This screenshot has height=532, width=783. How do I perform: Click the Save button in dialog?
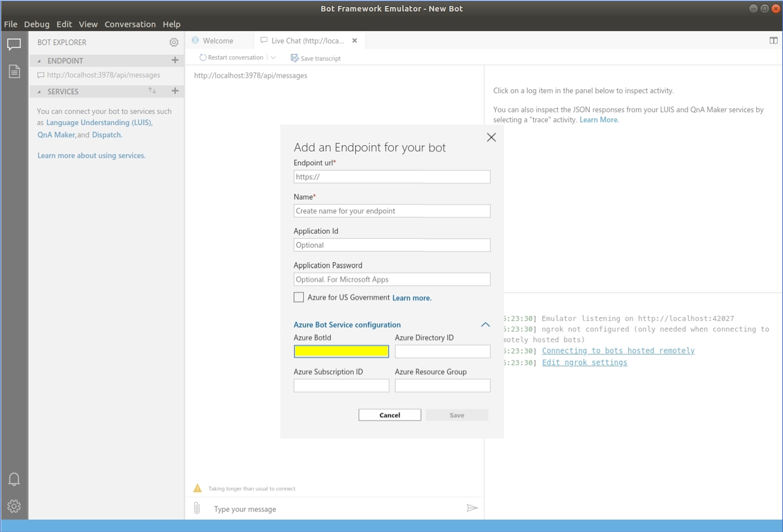click(457, 415)
